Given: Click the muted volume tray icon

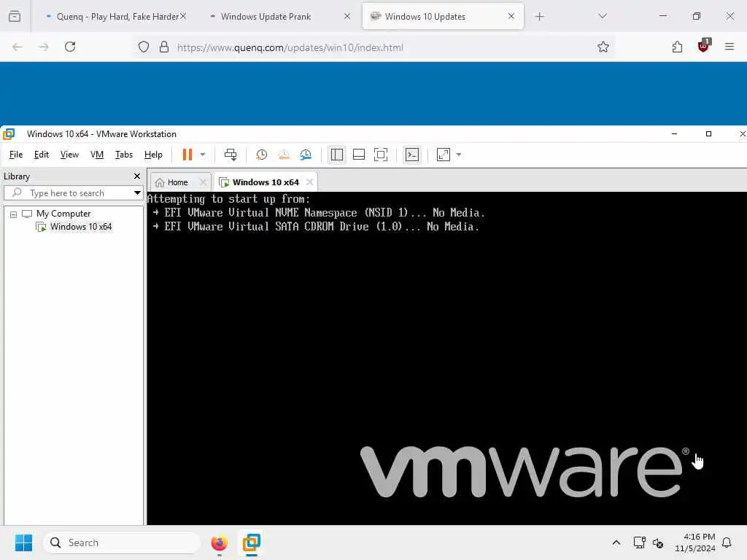Looking at the screenshot, I should tap(658, 542).
